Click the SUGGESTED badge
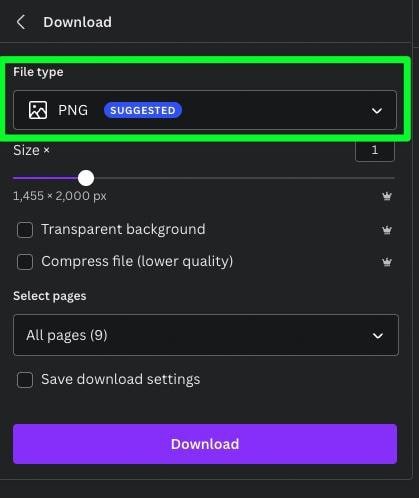This screenshot has height=498, width=419. point(143,110)
